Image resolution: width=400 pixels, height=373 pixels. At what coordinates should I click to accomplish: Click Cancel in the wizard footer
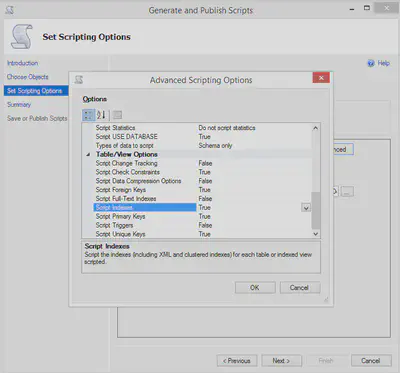point(371,361)
